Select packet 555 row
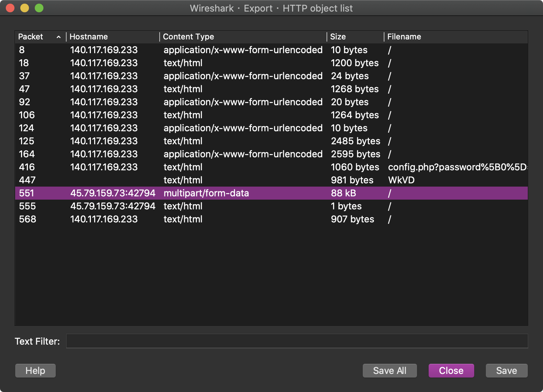Screen dimensions: 543x392 (271, 206)
